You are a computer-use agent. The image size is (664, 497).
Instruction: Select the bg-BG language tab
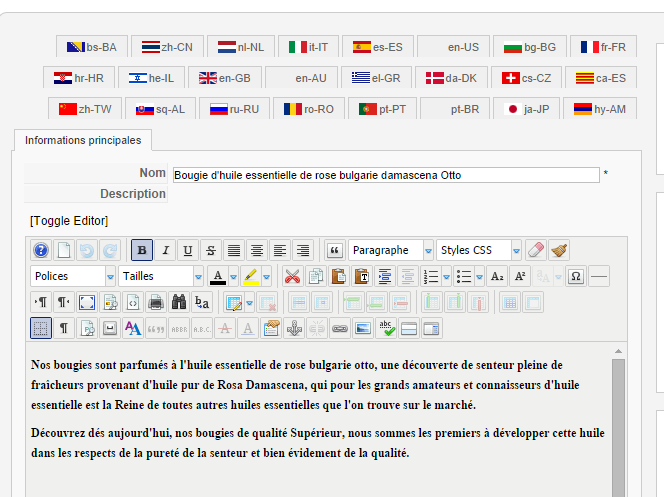pos(530,47)
